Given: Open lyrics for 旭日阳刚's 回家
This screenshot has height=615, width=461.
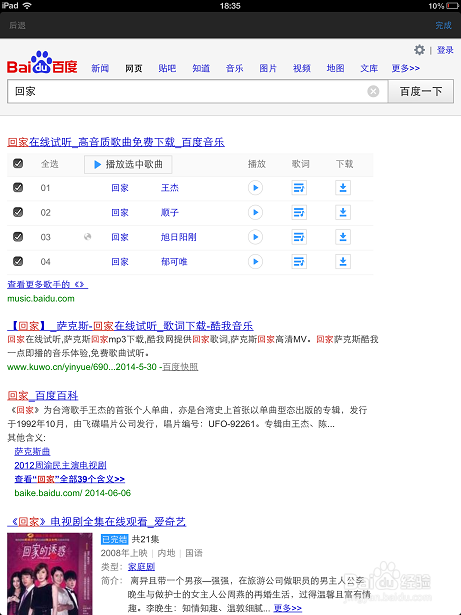Looking at the screenshot, I should pos(299,237).
